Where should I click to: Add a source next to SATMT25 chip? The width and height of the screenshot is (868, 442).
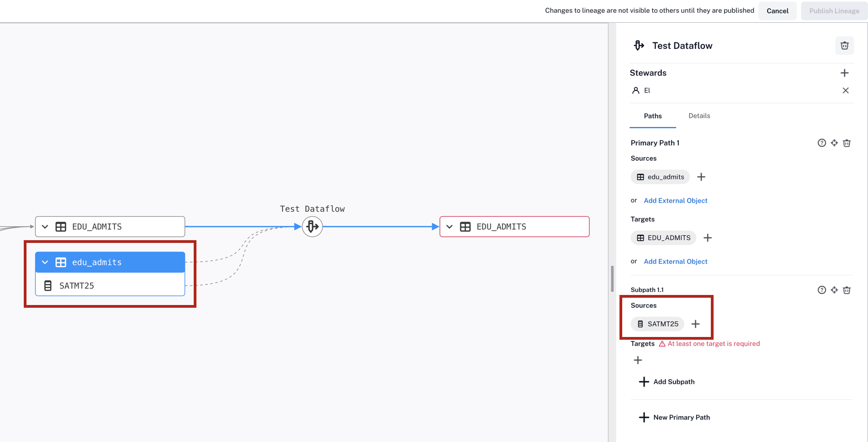[695, 324]
